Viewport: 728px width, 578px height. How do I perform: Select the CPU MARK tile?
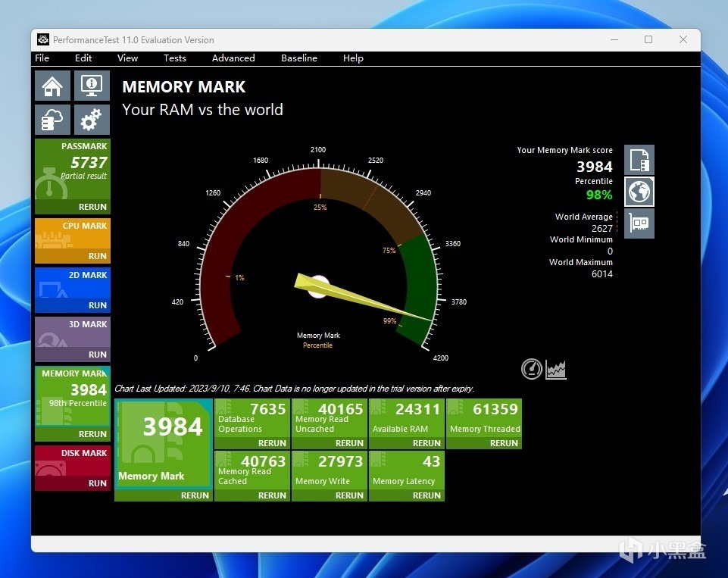click(73, 233)
